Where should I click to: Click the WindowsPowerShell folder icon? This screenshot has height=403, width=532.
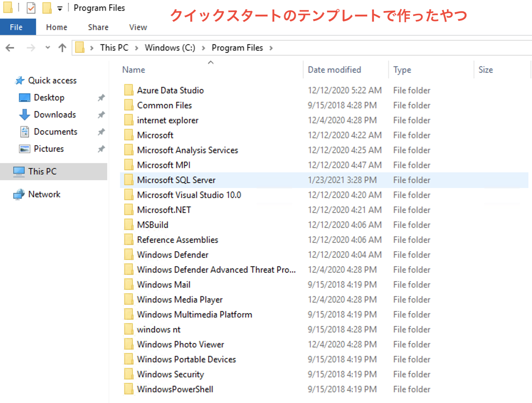[x=128, y=389]
